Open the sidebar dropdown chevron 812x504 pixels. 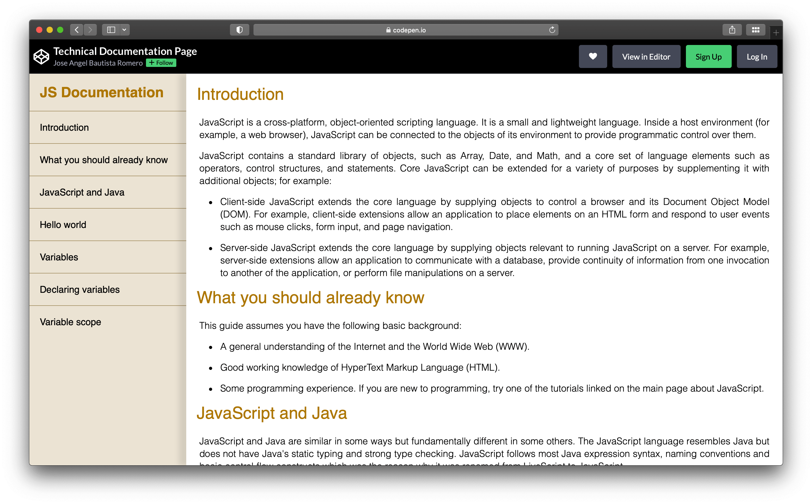(124, 30)
